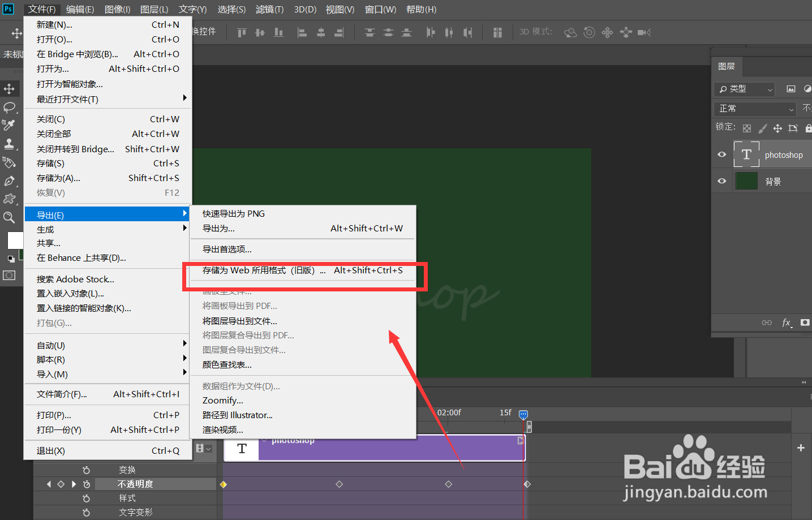The height and width of the screenshot is (520, 812).
Task: Choose 渲染视频 in export submenu
Action: point(303,430)
